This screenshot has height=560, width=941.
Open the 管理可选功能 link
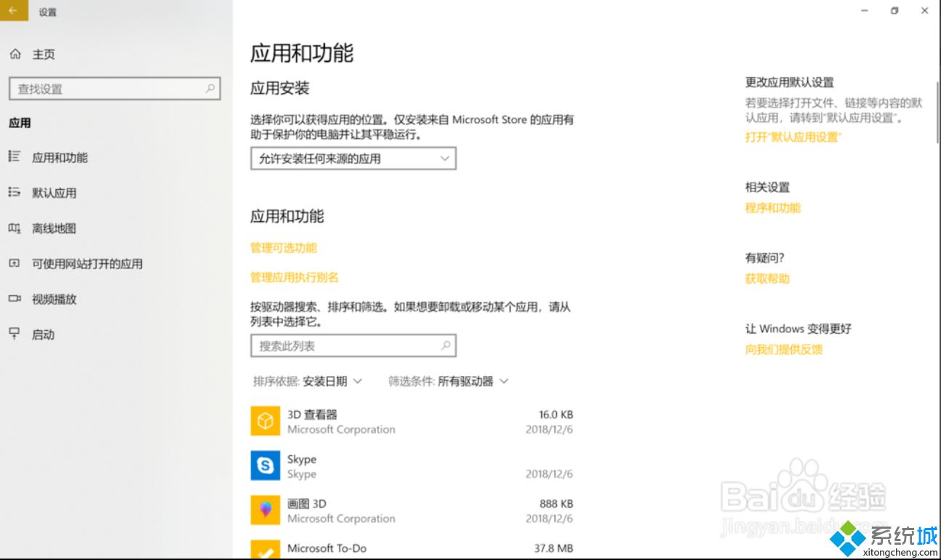point(284,248)
